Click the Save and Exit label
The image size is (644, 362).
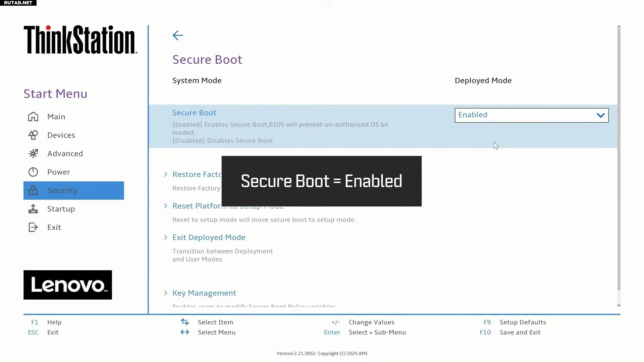coord(520,332)
